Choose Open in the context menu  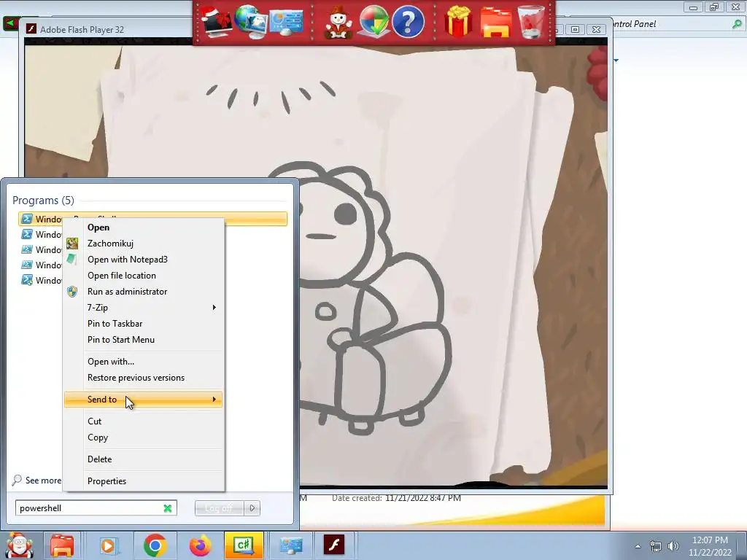pyautogui.click(x=98, y=227)
